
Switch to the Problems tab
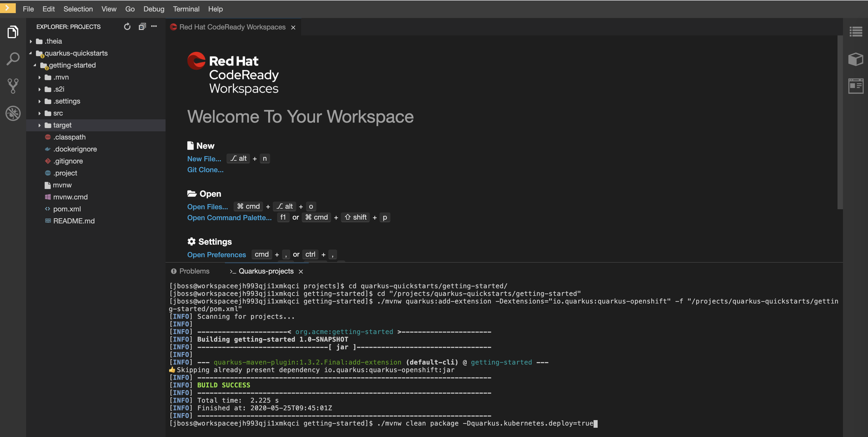(190, 271)
